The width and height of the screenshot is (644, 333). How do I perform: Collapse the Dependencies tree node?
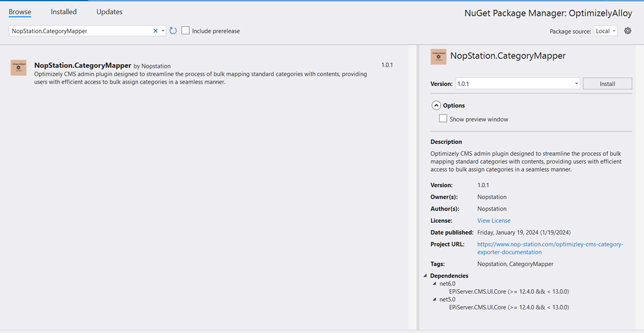pyautogui.click(x=426, y=276)
